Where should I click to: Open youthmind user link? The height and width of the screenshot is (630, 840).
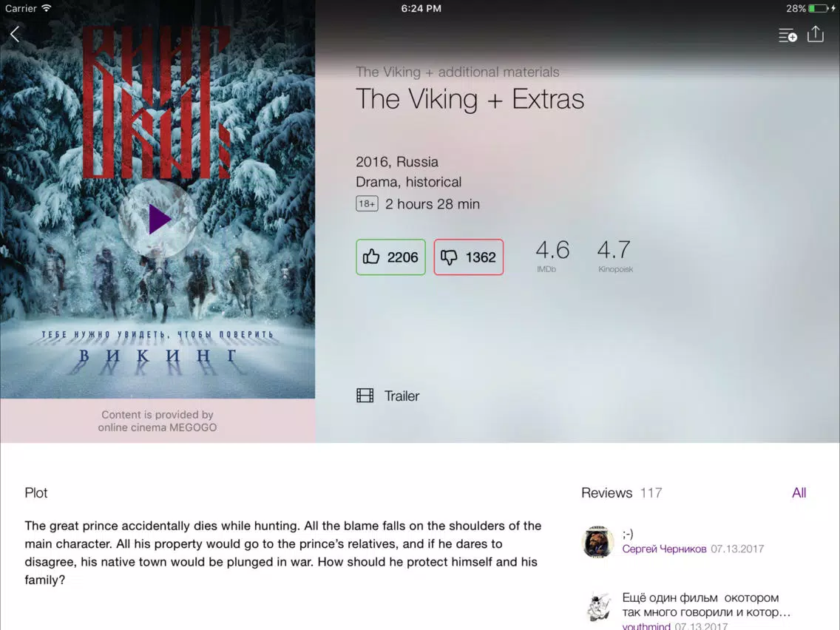pyautogui.click(x=646, y=626)
